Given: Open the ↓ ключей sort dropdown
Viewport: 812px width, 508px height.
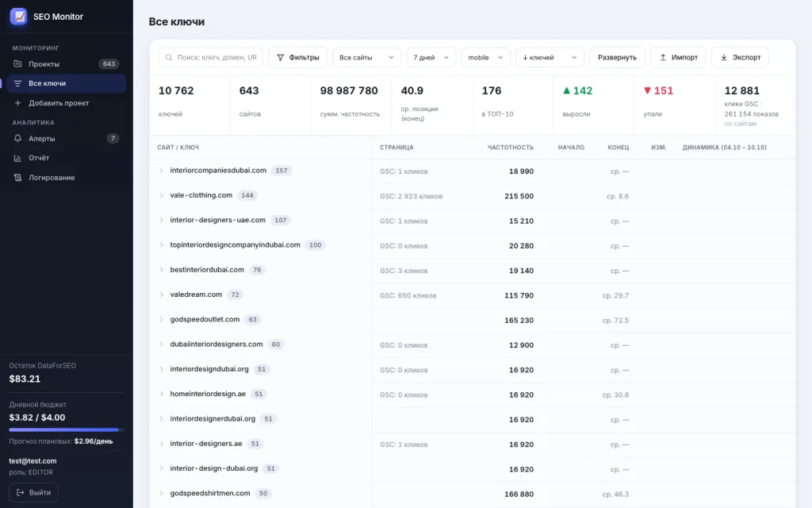Looking at the screenshot, I should point(550,57).
